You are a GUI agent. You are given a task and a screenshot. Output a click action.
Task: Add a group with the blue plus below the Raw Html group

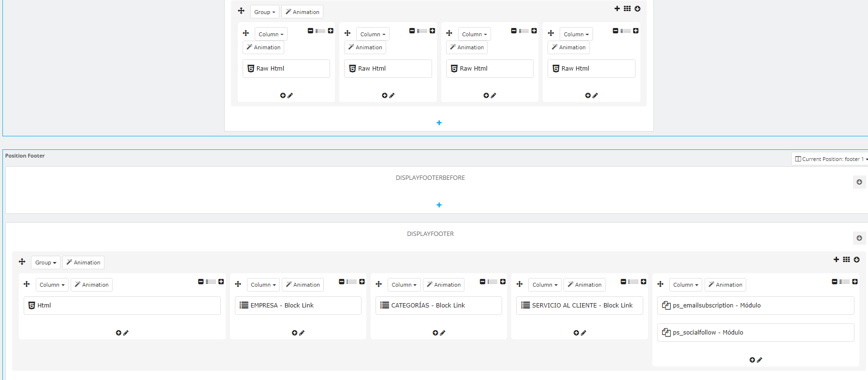click(439, 123)
